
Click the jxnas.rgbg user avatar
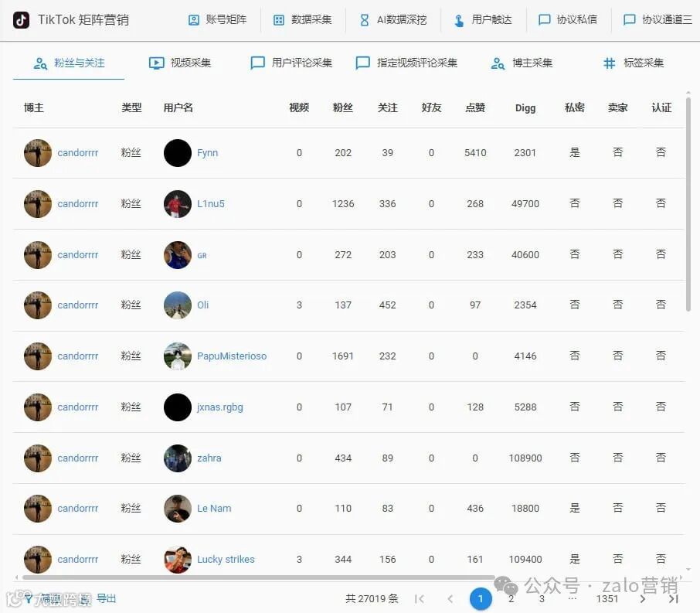coord(178,407)
